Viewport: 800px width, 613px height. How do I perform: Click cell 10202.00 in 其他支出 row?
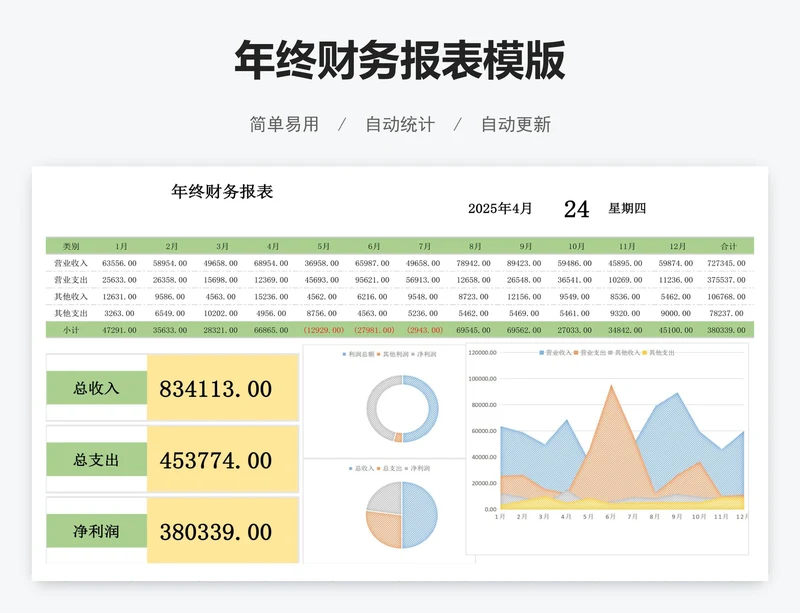pos(220,313)
